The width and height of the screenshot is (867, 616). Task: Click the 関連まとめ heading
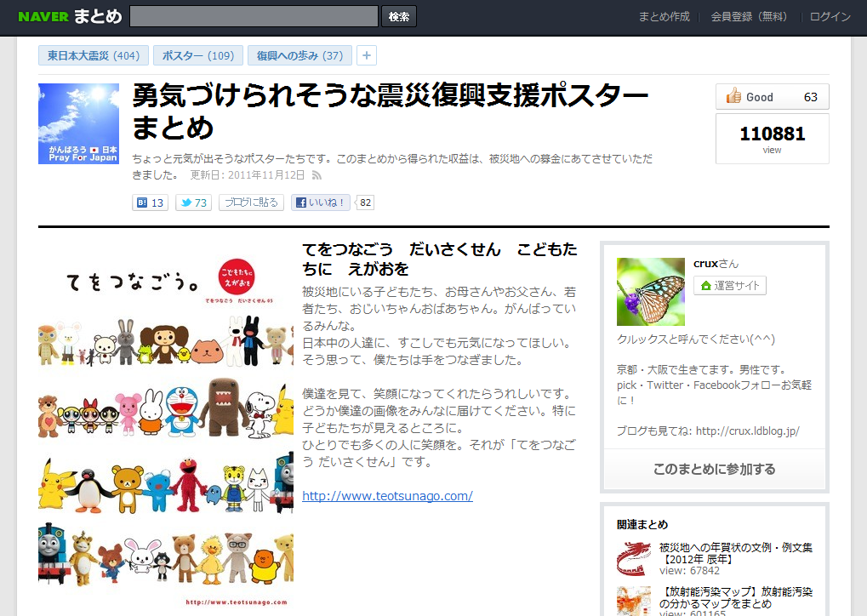click(x=642, y=524)
